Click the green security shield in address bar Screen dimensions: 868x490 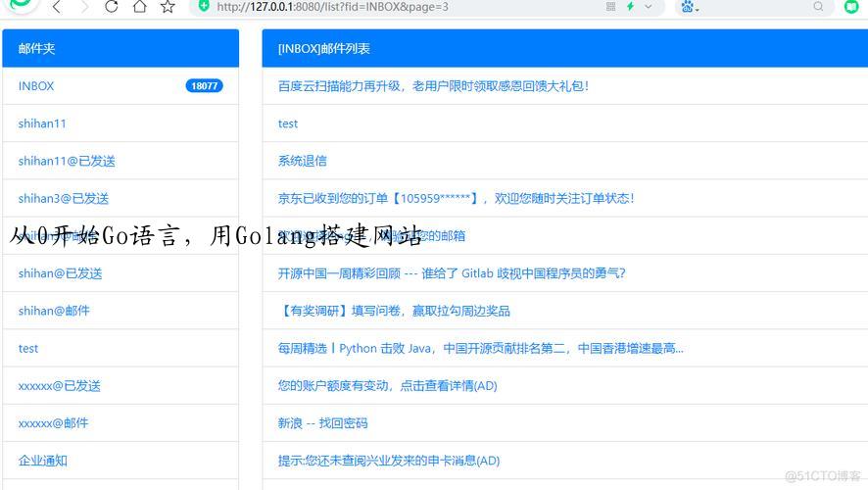(204, 6)
